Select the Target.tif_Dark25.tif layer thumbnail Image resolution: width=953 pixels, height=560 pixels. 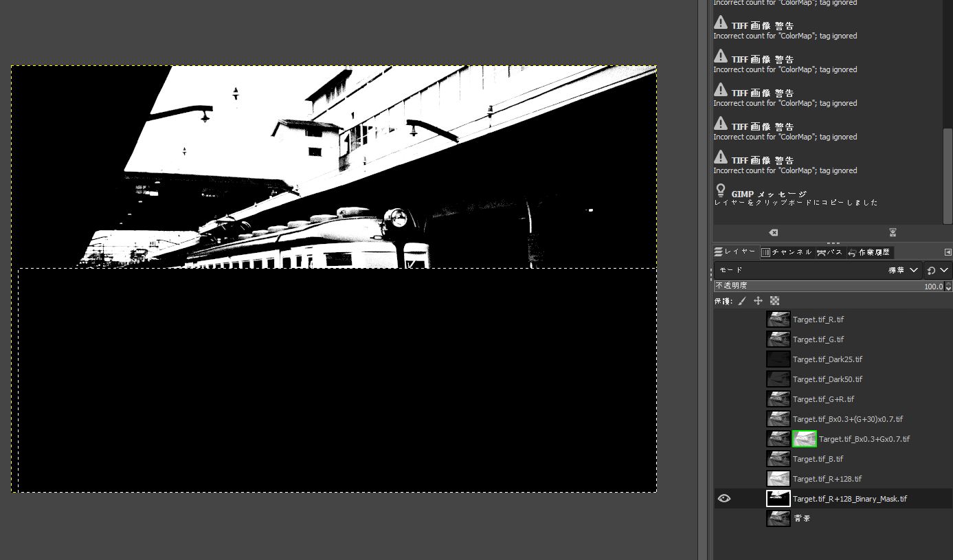778,359
